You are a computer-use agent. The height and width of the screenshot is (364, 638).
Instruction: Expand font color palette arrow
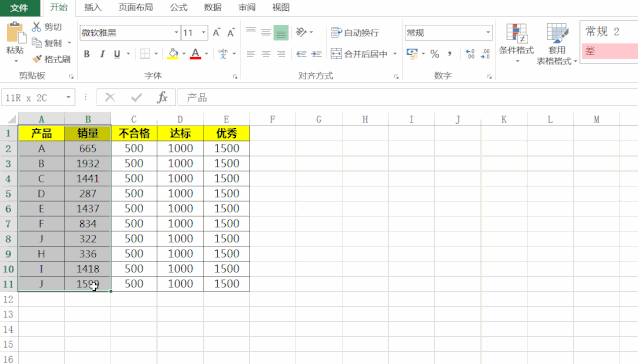click(x=206, y=54)
